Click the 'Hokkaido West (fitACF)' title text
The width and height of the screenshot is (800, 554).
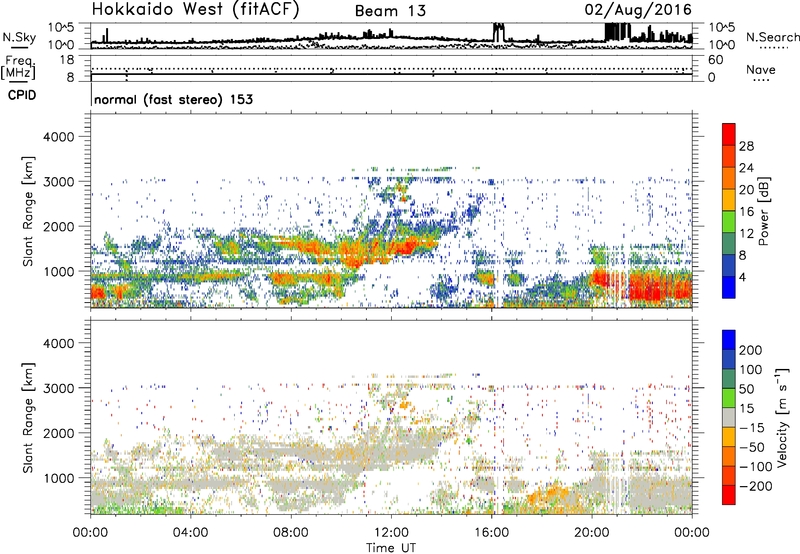[x=195, y=9]
